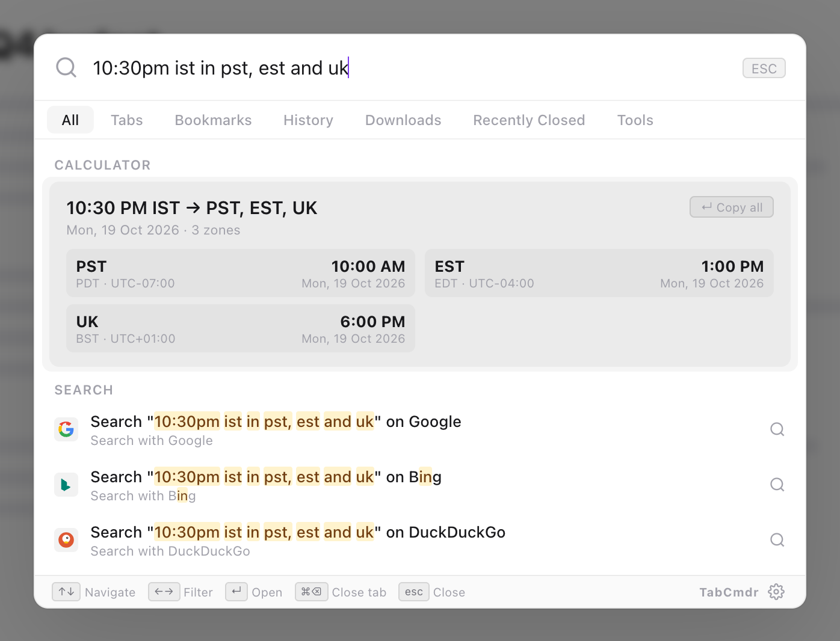Click search icon on Bing result row
The height and width of the screenshot is (641, 840).
[777, 485]
